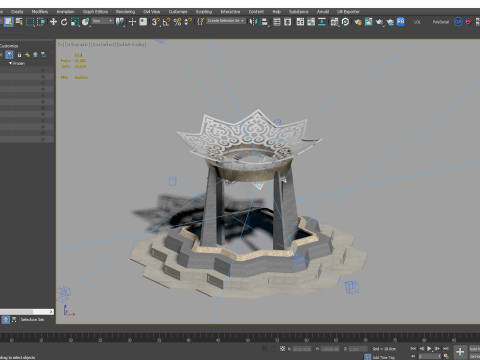Open the Modifiers menu

tap(40, 12)
